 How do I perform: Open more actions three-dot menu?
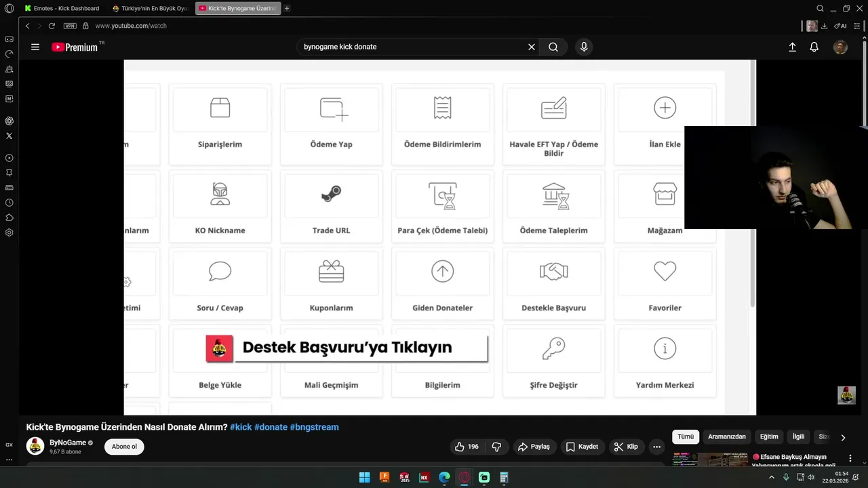[656, 447]
